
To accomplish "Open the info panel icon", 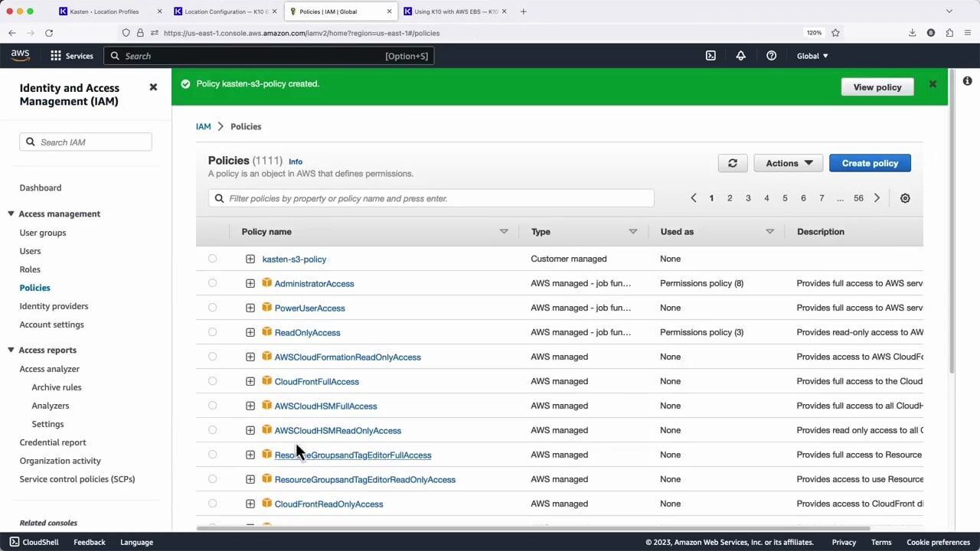I will tap(967, 81).
